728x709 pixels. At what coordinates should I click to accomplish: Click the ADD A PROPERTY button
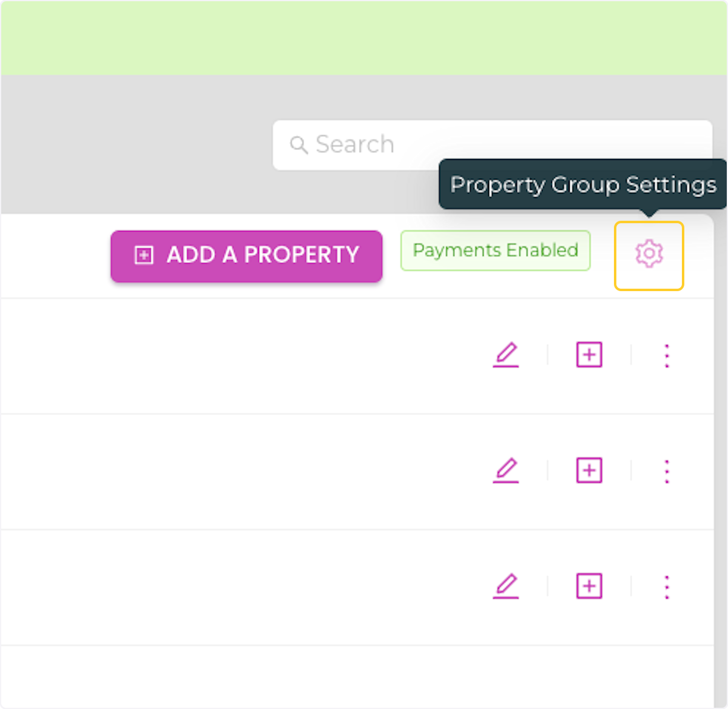(246, 255)
